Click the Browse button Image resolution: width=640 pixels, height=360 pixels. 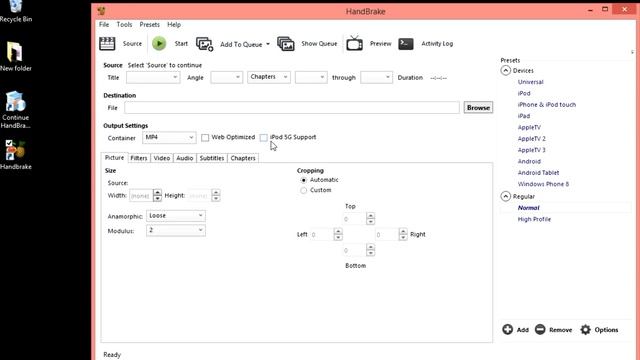click(478, 108)
